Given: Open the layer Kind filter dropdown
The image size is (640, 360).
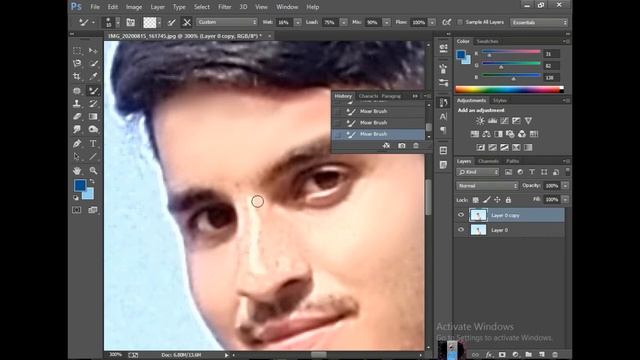Looking at the screenshot, I should (478, 172).
